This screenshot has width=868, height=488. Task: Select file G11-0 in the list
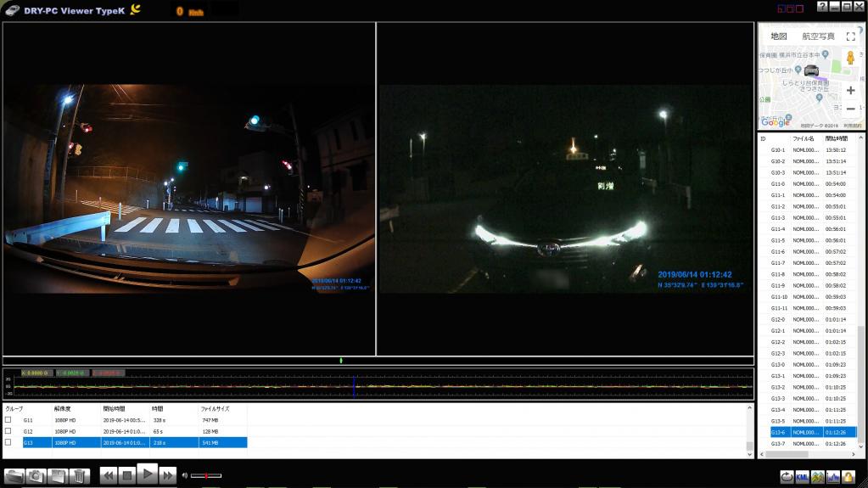pyautogui.click(x=813, y=184)
